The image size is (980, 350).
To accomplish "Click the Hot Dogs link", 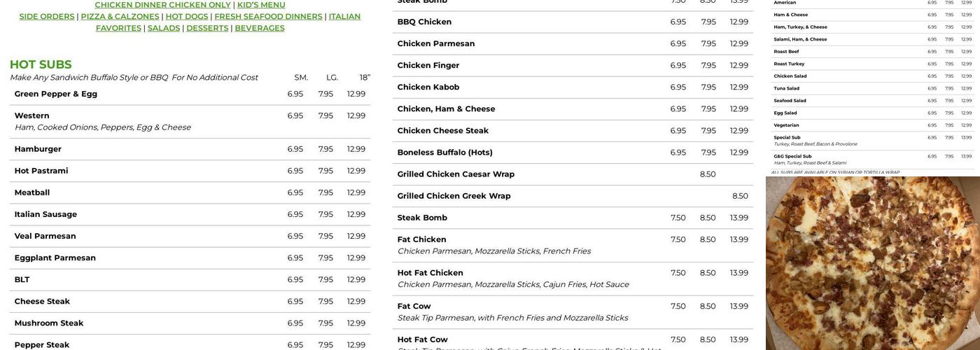I will [187, 17].
